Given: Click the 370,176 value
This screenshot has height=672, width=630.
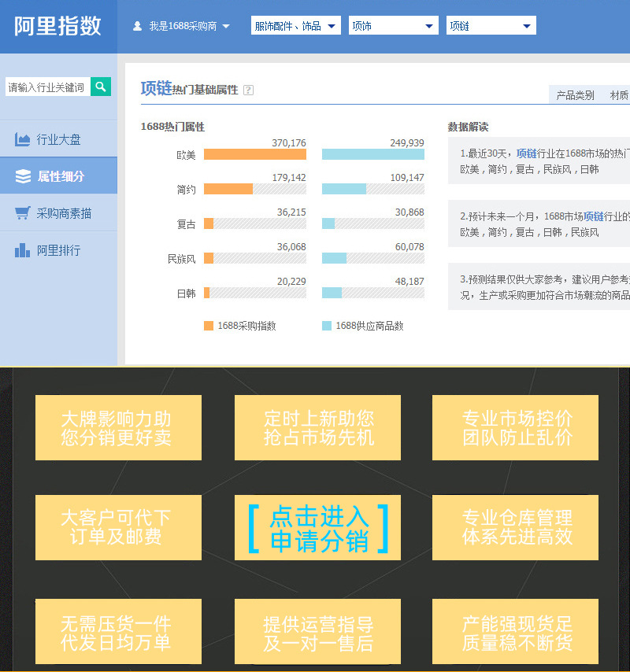Looking at the screenshot, I should pyautogui.click(x=289, y=142).
